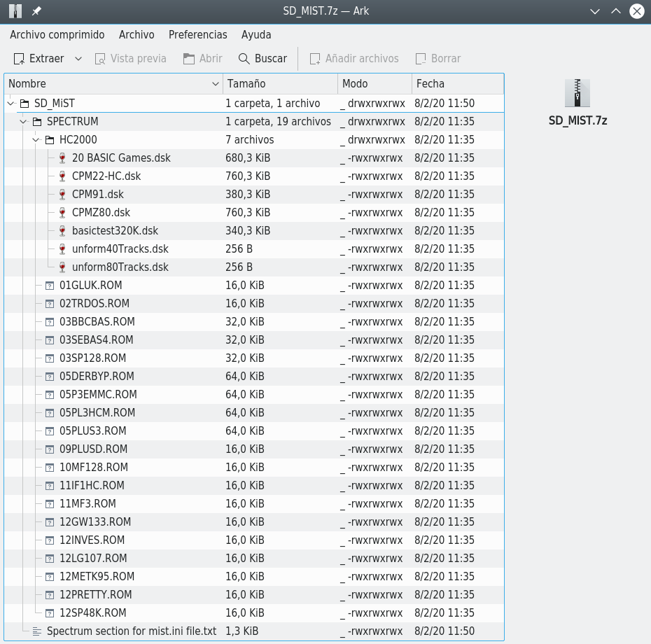Click the 02TRDOS.ROM file icon
651x644 pixels.
pyautogui.click(x=50, y=304)
